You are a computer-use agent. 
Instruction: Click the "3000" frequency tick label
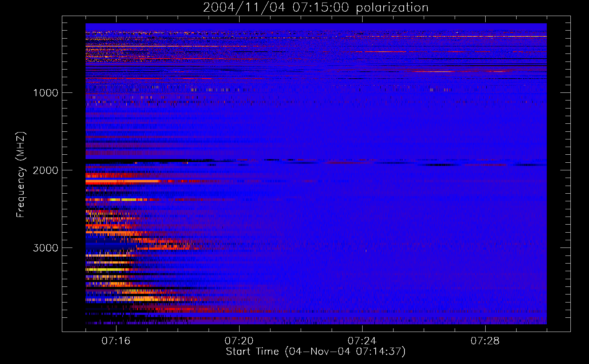coord(46,248)
